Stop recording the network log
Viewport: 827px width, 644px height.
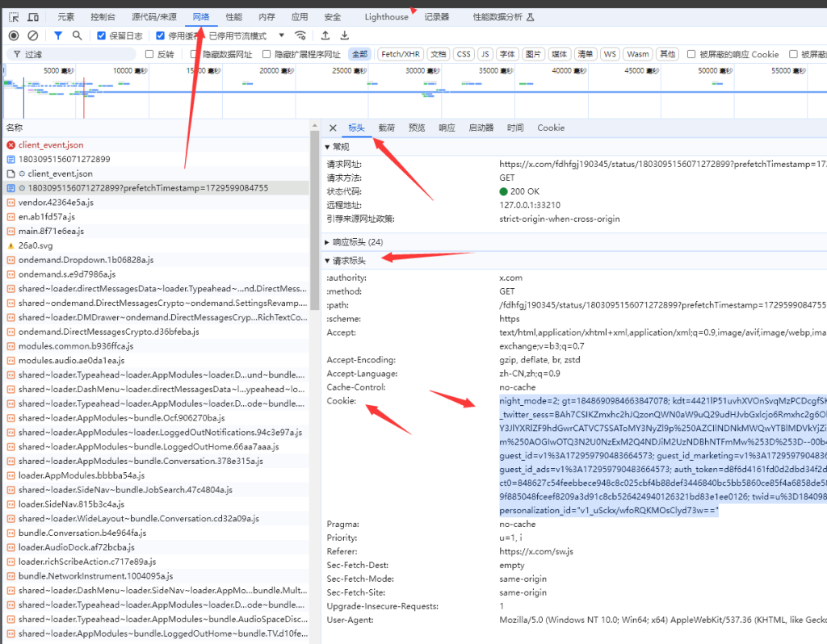(14, 36)
